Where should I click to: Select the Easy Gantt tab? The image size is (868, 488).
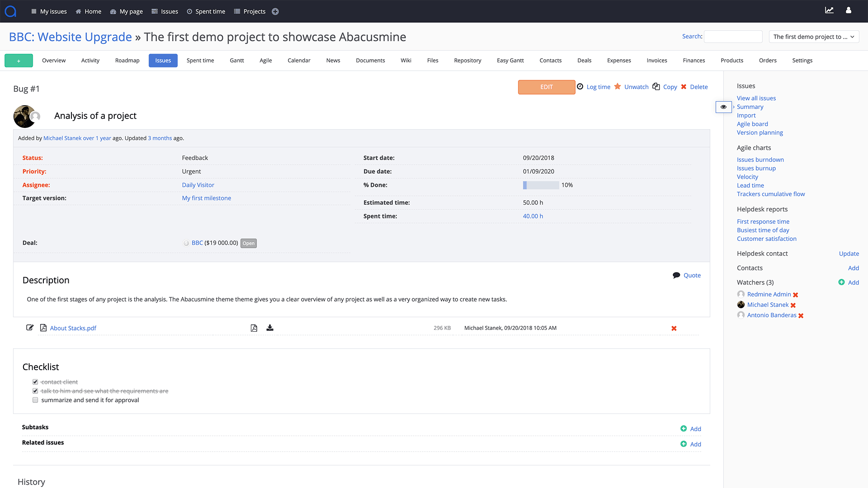click(510, 60)
